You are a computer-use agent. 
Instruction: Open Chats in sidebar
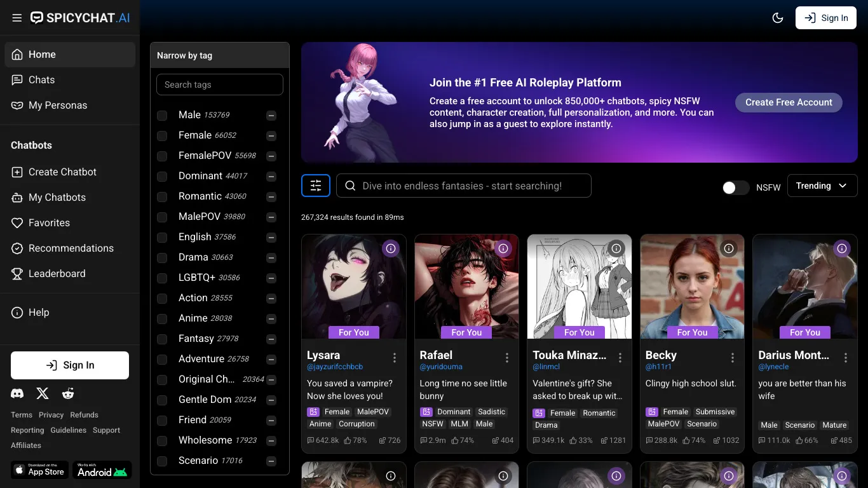click(x=70, y=80)
